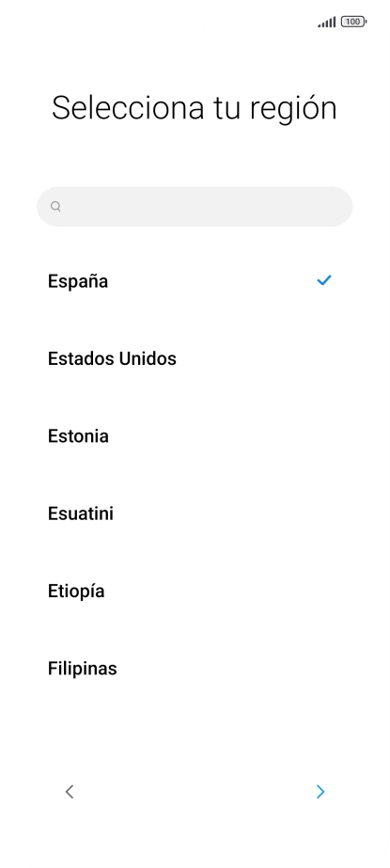The image size is (390, 868).
Task: Tap the search magnifier icon
Action: coord(55,207)
